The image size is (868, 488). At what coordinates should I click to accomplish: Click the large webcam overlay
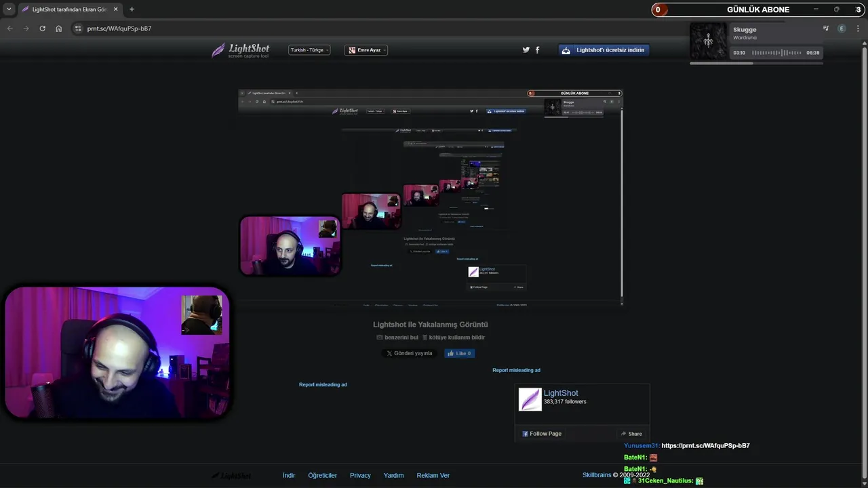coord(117,352)
